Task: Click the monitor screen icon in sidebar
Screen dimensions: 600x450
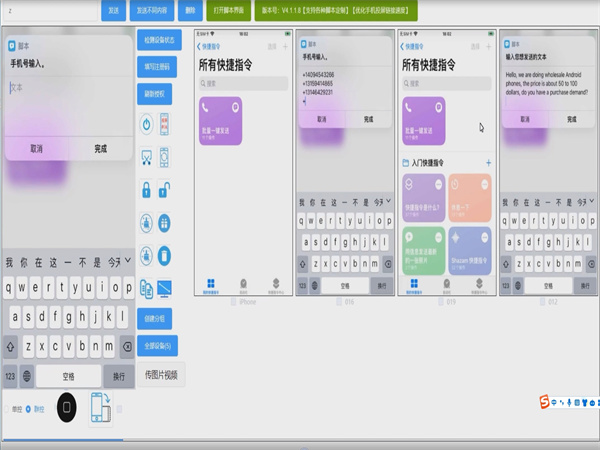Action: point(165,287)
